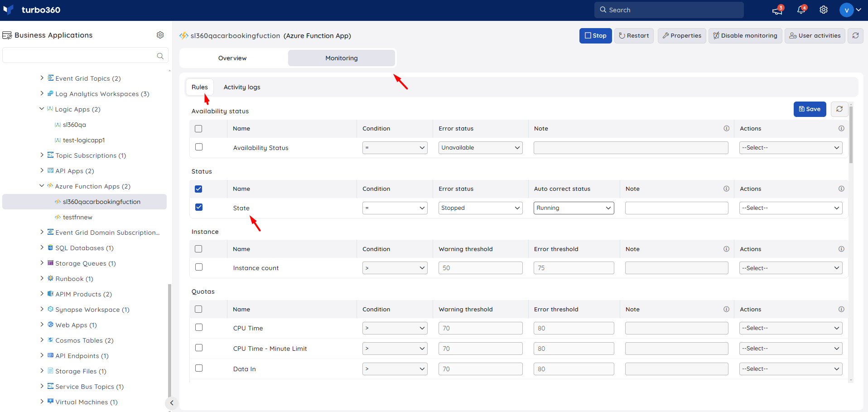Select the Rules sub-tab
Image resolution: width=868 pixels, height=412 pixels.
point(199,87)
